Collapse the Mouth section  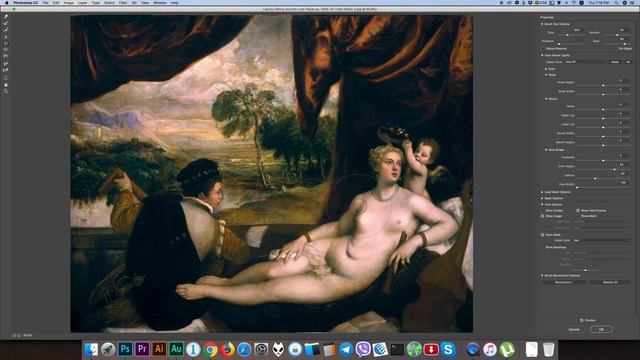[546, 99]
